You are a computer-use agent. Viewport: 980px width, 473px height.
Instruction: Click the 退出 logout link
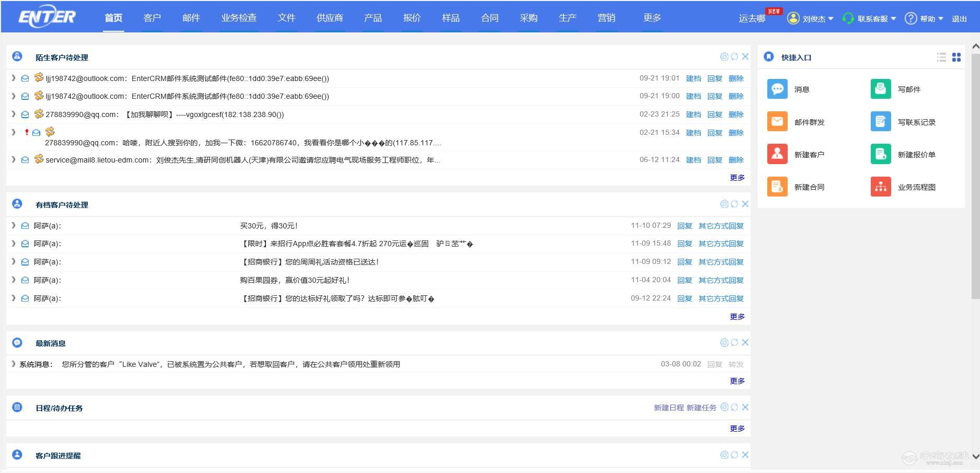coord(959,19)
